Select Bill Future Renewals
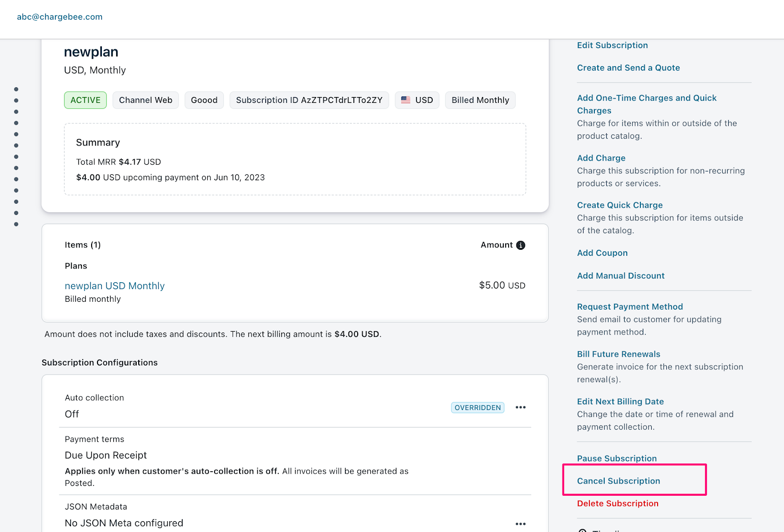The height and width of the screenshot is (532, 784). coord(618,354)
